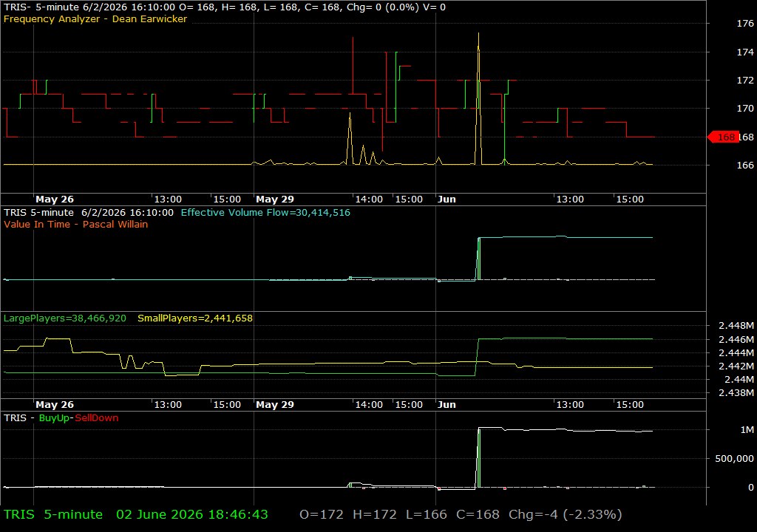This screenshot has height=532, width=757.
Task: Click the TRIS 5-minute 6/2/2026 16:10:00 indicator header
Action: [x=89, y=212]
